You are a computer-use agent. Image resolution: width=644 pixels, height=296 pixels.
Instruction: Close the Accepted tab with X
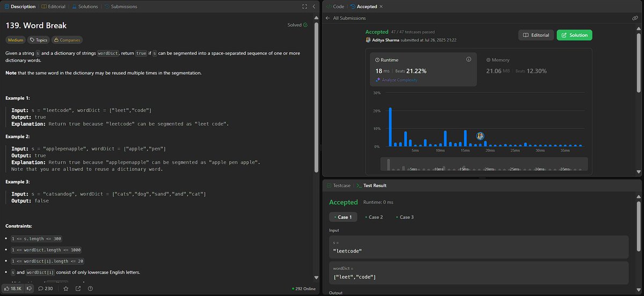pyautogui.click(x=382, y=6)
